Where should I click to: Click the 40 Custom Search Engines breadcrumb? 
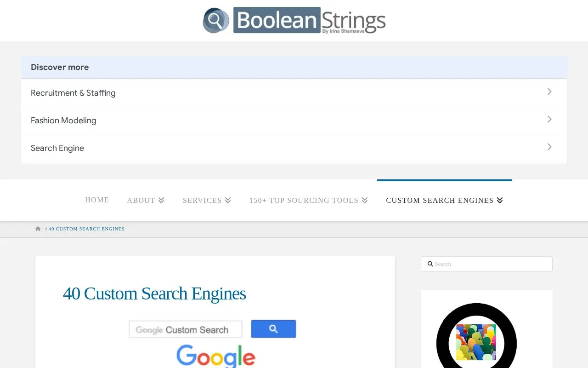(87, 229)
